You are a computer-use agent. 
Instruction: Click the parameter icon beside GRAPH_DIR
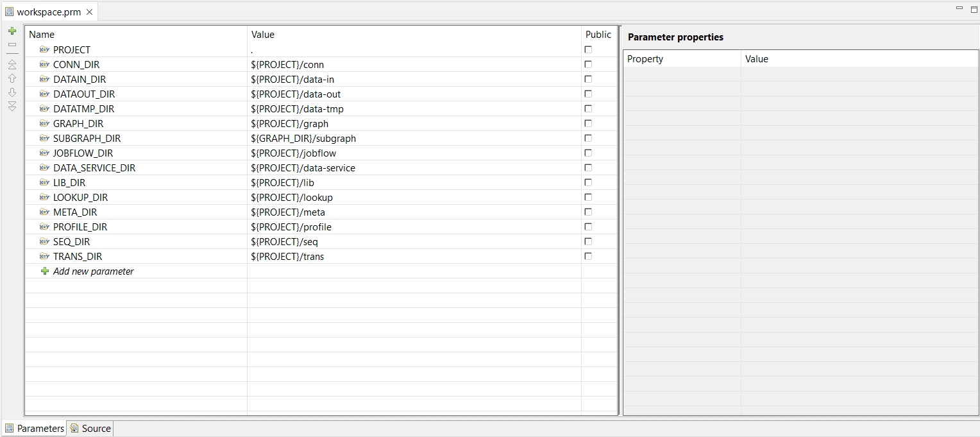[44, 123]
